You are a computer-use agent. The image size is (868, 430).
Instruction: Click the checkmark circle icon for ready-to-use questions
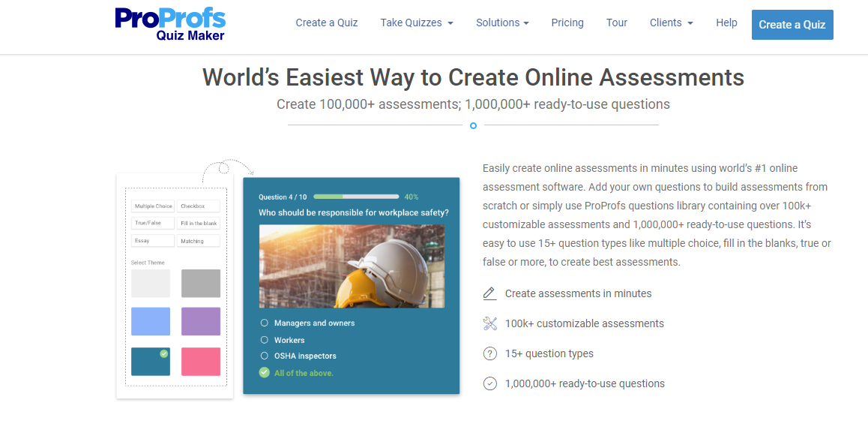coord(490,383)
